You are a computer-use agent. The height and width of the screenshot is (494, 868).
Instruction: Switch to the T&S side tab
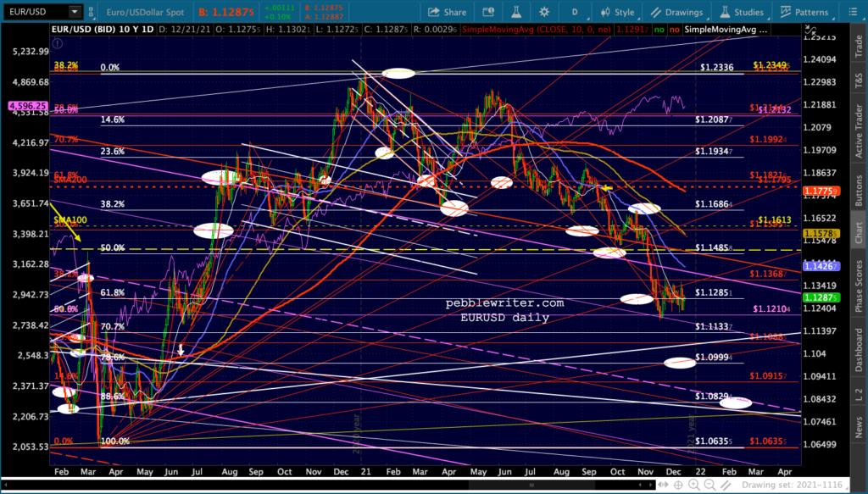coord(859,81)
